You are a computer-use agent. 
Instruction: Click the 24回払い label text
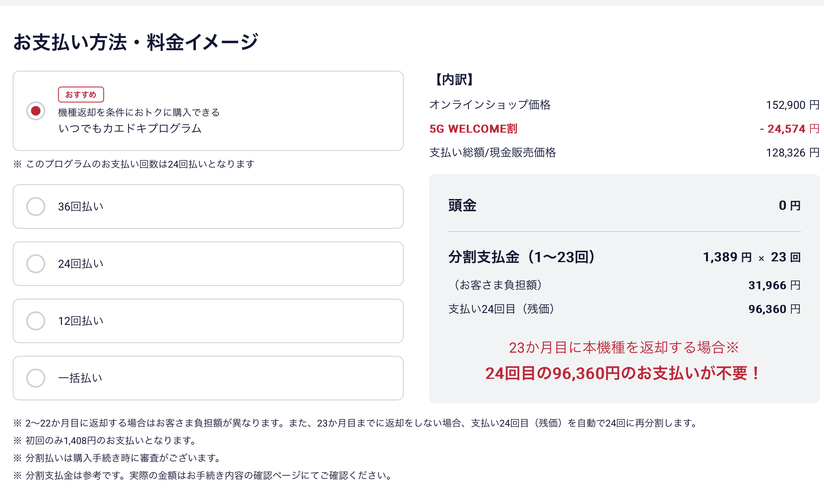point(81,264)
